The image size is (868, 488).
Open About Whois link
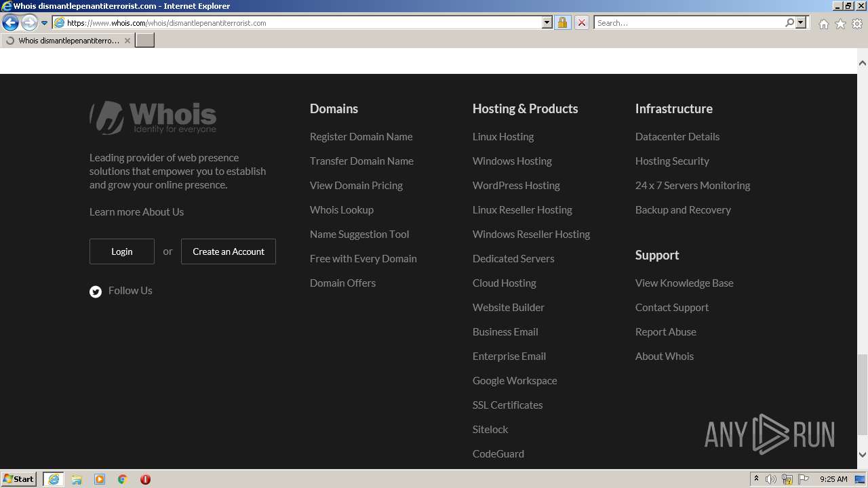click(x=665, y=356)
